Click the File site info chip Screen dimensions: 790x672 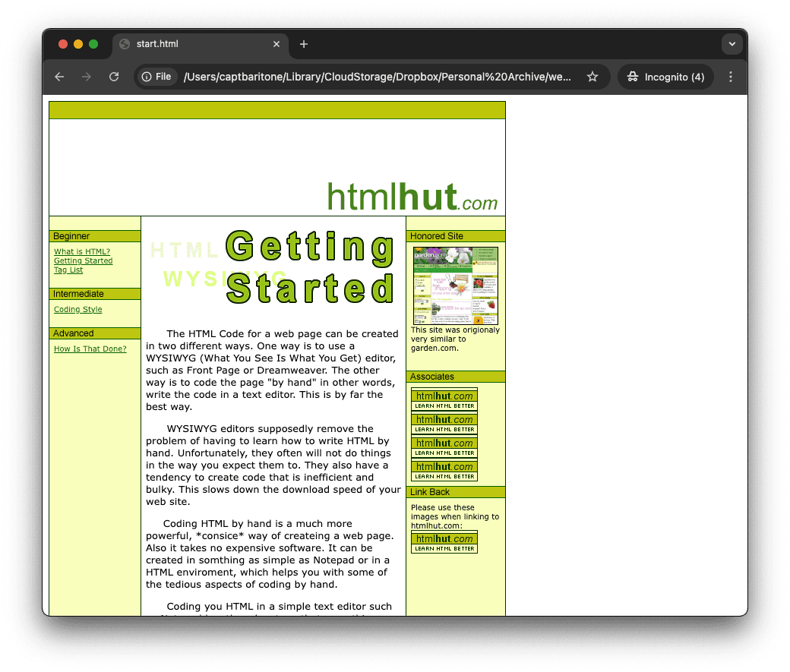click(x=156, y=77)
